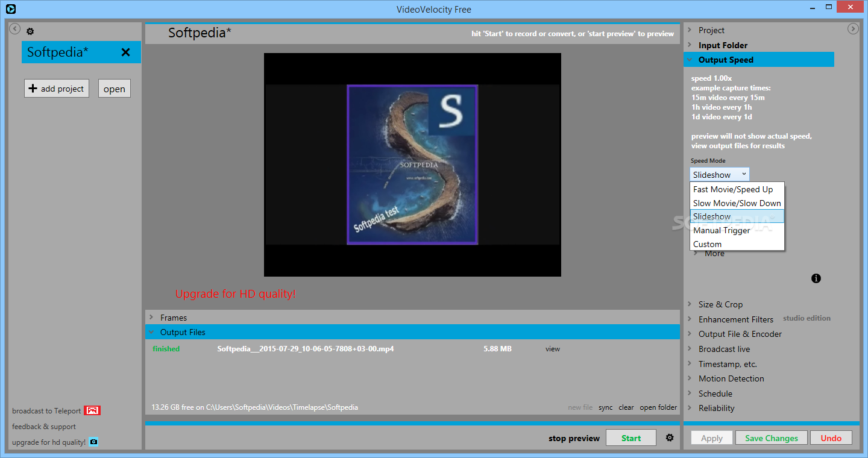
Task: Expand the Size & Crop section
Action: (720, 304)
